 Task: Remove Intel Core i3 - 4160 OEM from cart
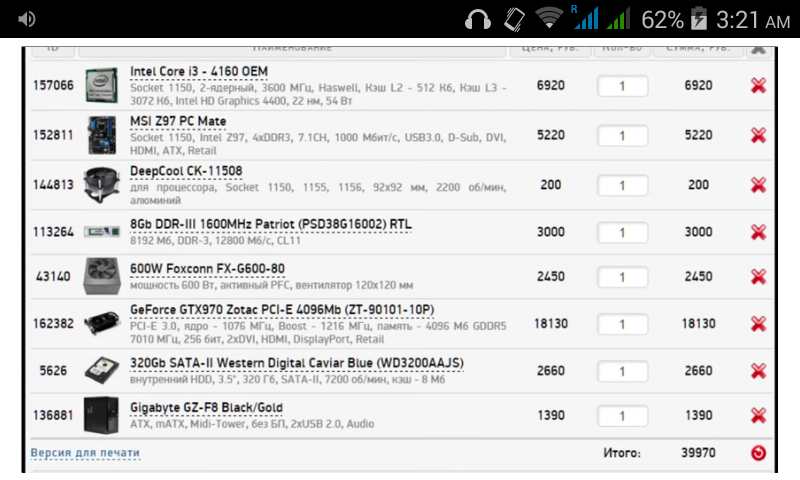[758, 86]
